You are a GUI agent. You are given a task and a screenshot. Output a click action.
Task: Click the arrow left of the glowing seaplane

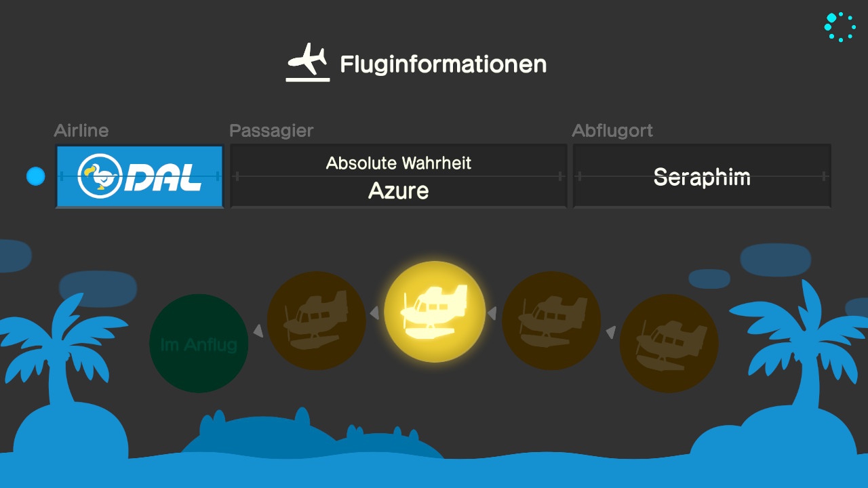coord(374,313)
